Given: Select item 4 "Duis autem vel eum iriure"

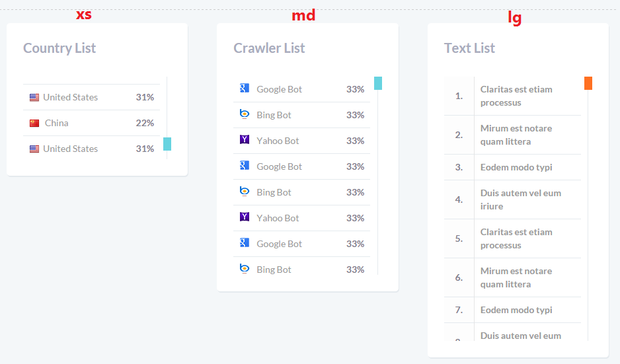Looking at the screenshot, I should pyautogui.click(x=521, y=200).
